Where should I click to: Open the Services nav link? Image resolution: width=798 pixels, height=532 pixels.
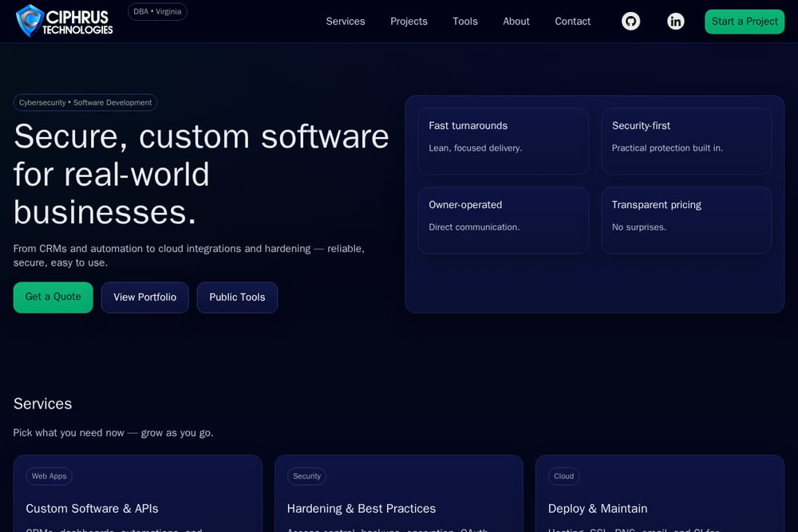346,22
